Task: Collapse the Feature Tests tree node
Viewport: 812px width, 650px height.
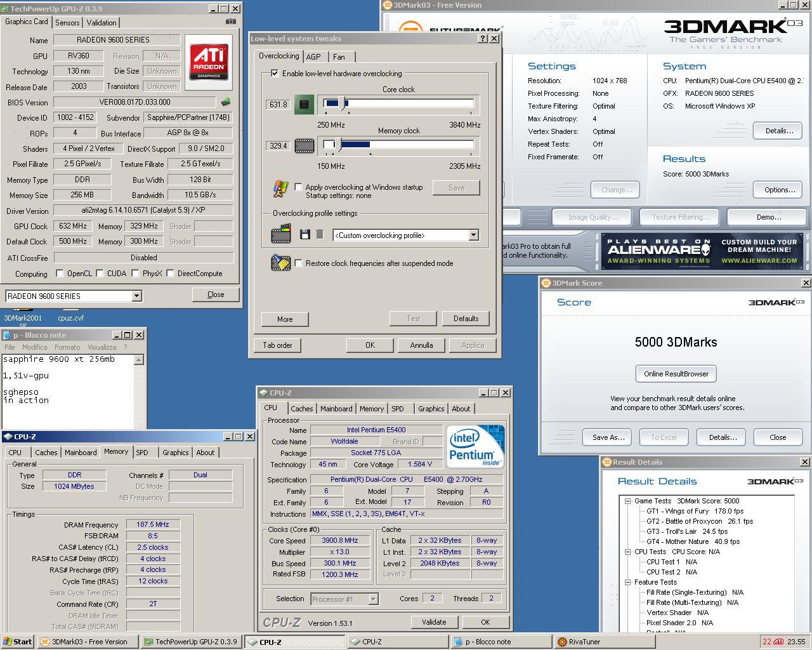Action: [627, 582]
